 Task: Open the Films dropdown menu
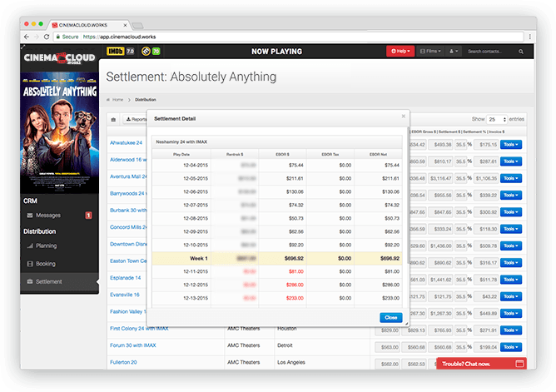coord(429,52)
